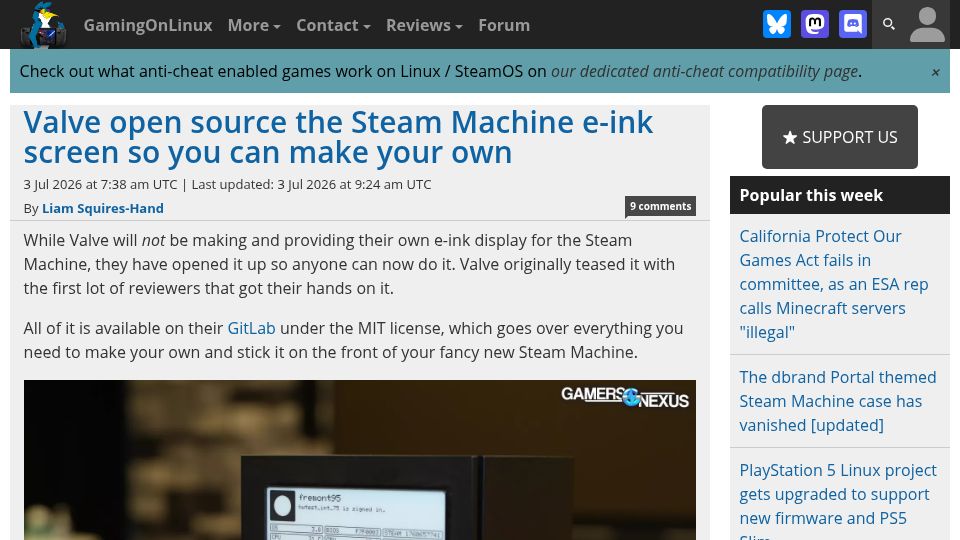Viewport: 960px width, 540px height.
Task: Dismiss the anti-cheat announcement banner
Action: tap(936, 72)
